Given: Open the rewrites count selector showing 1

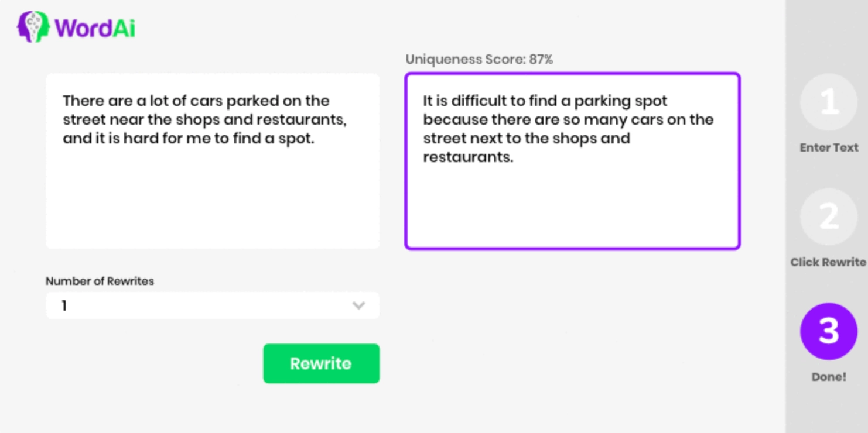Looking at the screenshot, I should point(212,305).
